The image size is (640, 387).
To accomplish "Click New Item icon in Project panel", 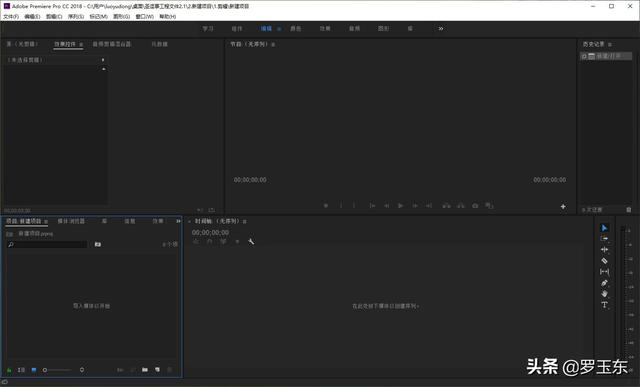I will pyautogui.click(x=157, y=369).
